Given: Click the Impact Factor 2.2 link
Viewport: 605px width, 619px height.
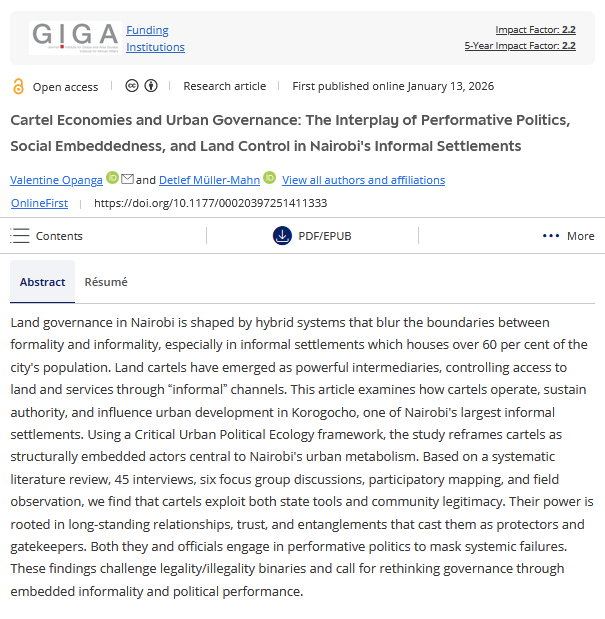Looking at the screenshot, I should [535, 30].
